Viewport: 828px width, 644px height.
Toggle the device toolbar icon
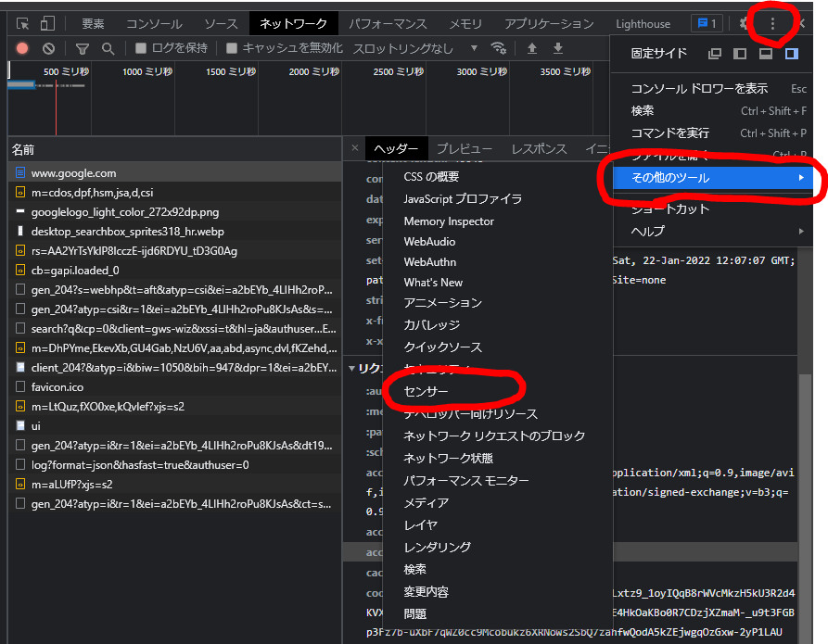click(x=47, y=24)
